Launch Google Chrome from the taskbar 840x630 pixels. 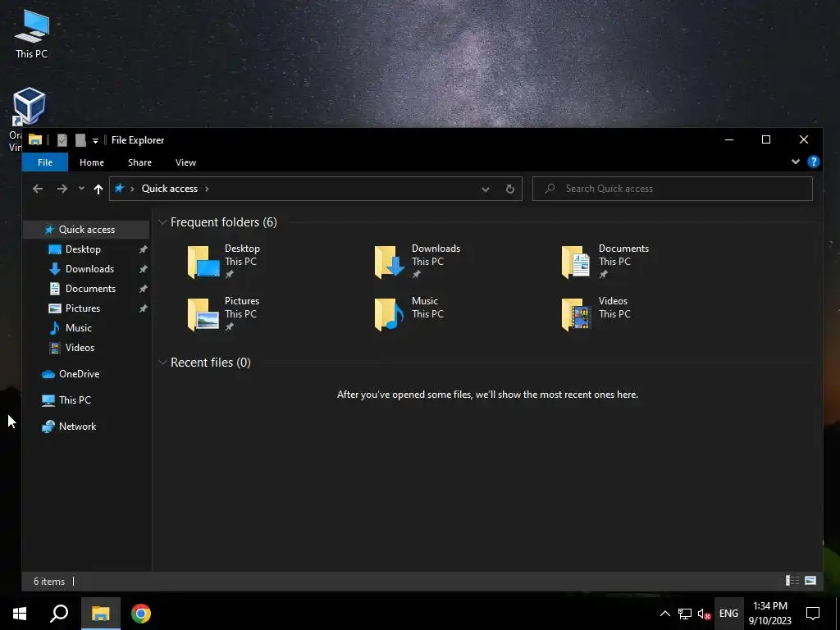(141, 614)
